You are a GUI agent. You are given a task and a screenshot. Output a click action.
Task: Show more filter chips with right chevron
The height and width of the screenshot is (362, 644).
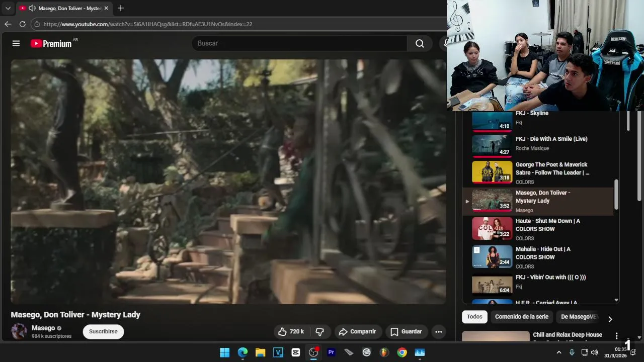(x=610, y=319)
